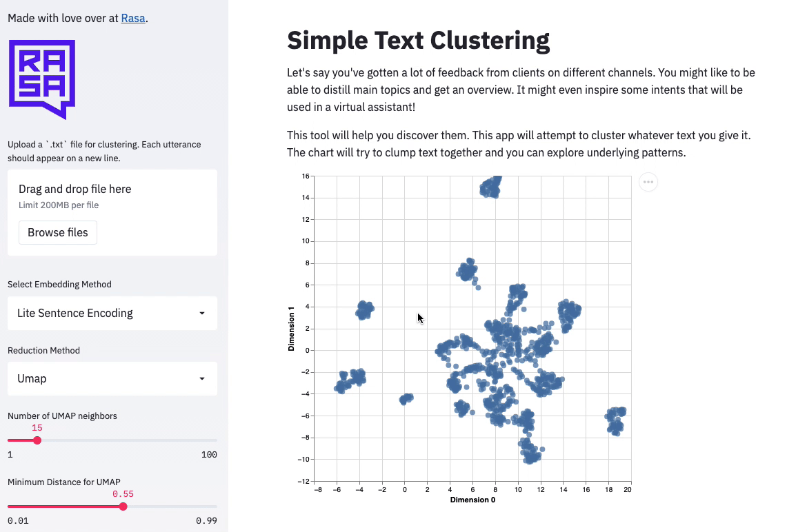Image resolution: width=807 pixels, height=532 pixels.
Task: Click the Minimum Distance slider handle
Action: [x=123, y=507]
